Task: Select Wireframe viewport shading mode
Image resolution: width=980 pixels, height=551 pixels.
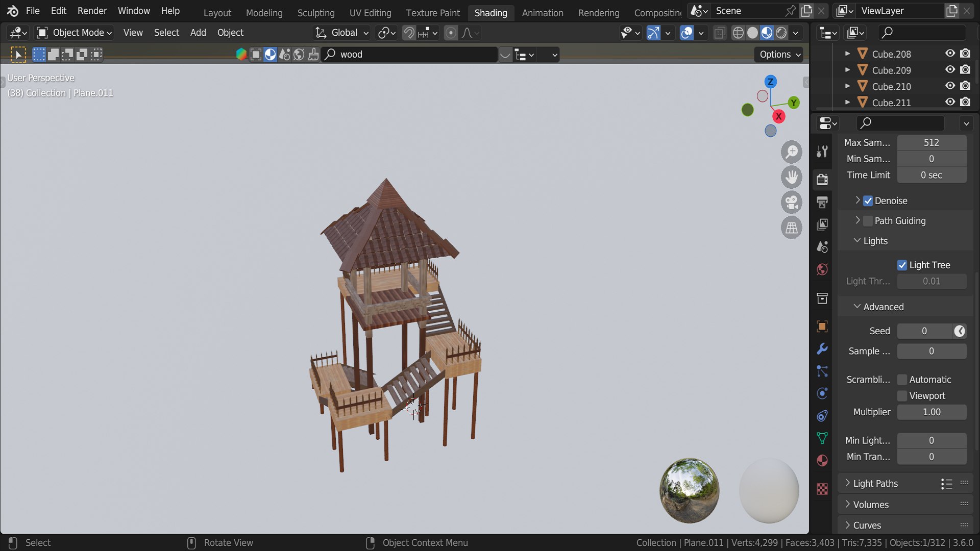Action: (x=738, y=33)
